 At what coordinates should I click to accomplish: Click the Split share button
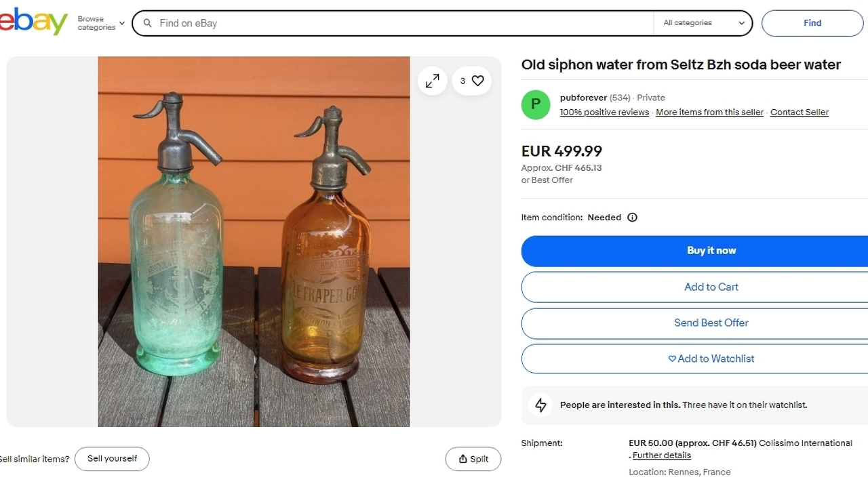click(473, 459)
